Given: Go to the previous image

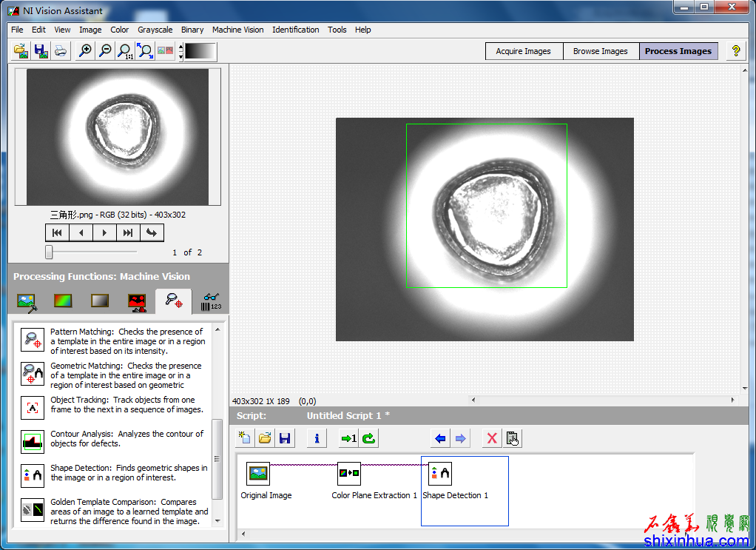Looking at the screenshot, I should coord(81,233).
